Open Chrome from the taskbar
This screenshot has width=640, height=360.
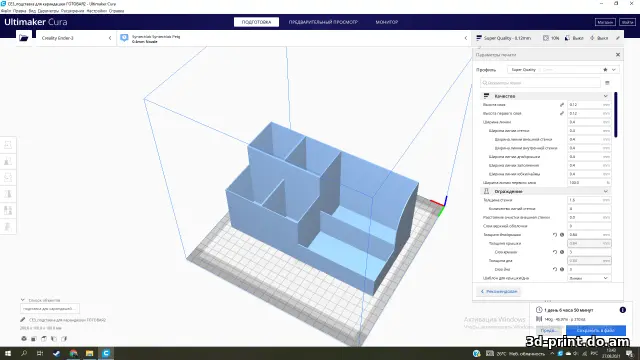[x=73, y=353]
